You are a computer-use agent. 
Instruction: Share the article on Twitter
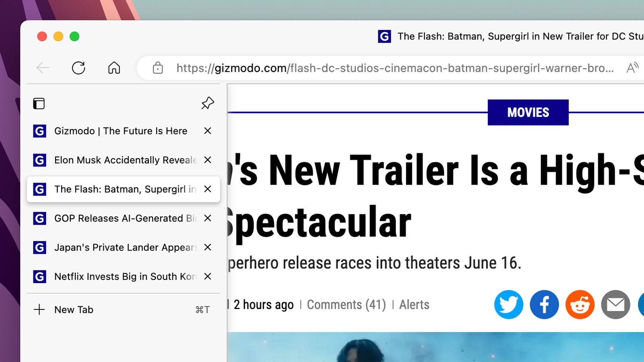coord(508,304)
